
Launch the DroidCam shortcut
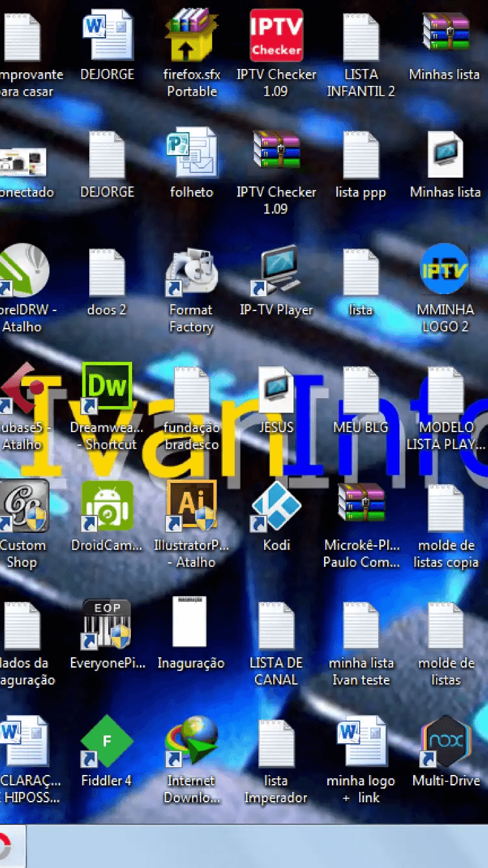click(107, 506)
